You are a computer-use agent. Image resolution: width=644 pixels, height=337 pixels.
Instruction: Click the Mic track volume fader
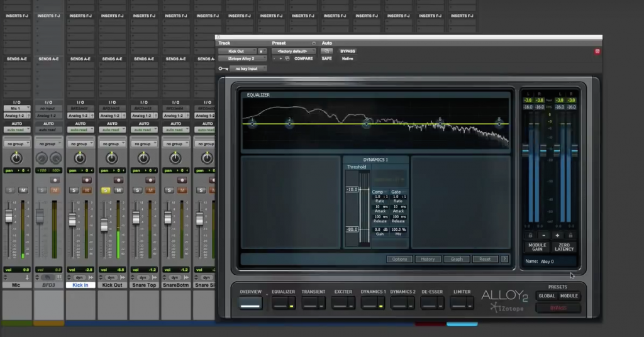(9, 216)
